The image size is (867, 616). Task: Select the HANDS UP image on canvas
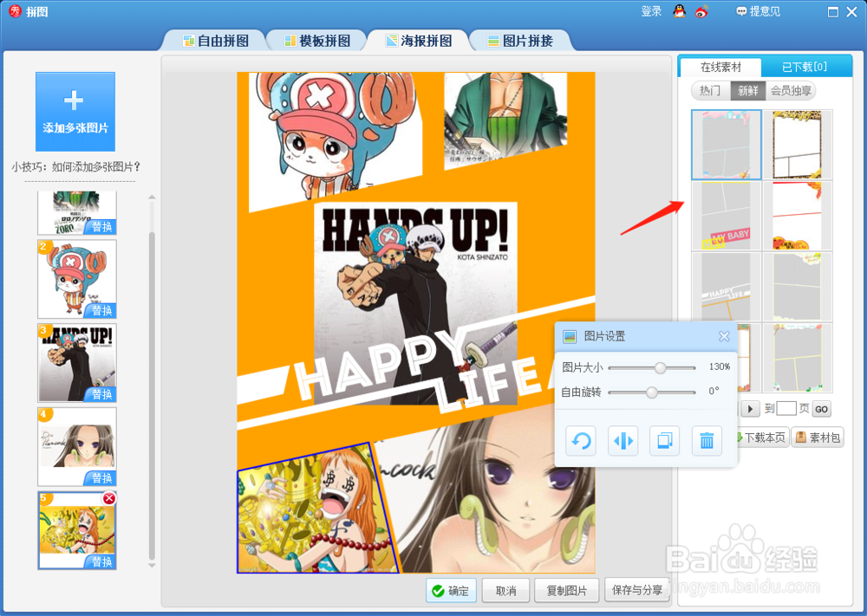point(415,302)
